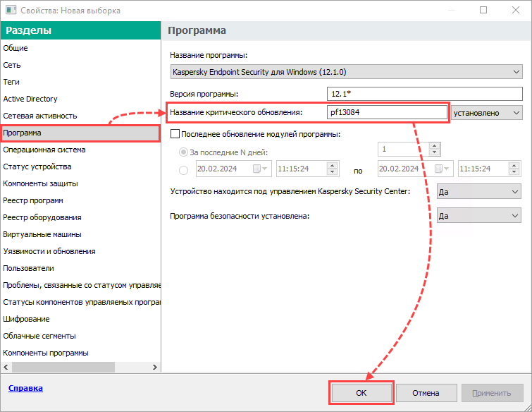The height and width of the screenshot is (412, 532).
Task: Decrease the first time spinner value
Action: point(332,172)
